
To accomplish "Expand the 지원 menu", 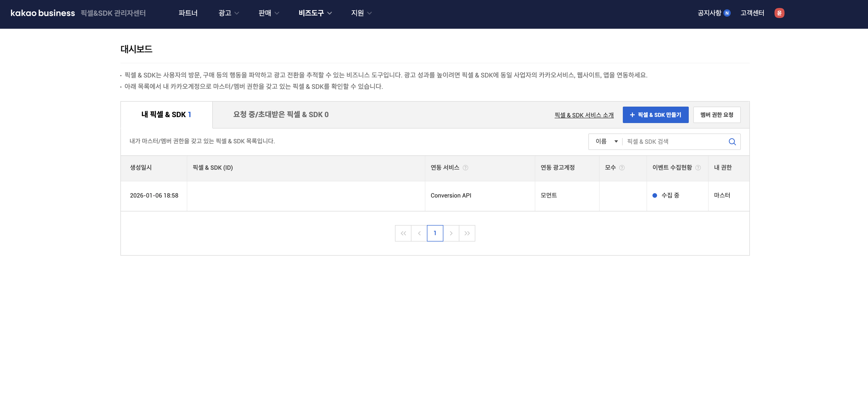I will click(361, 13).
